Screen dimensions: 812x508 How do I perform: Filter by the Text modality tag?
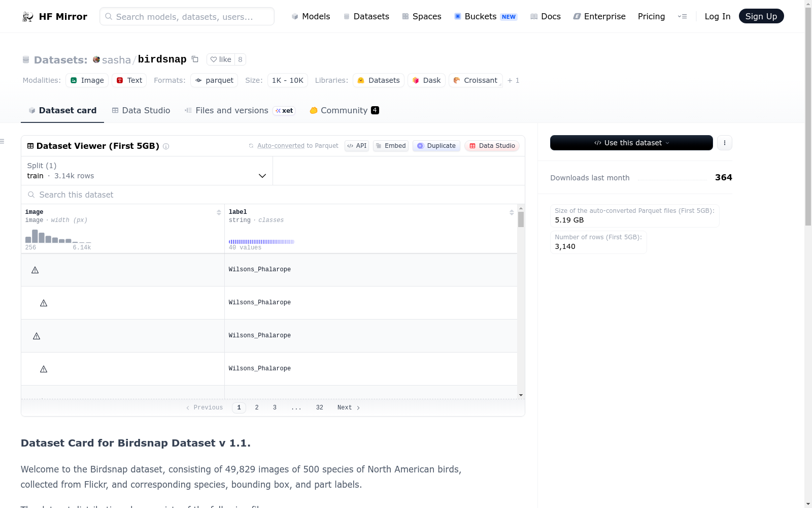(129, 80)
